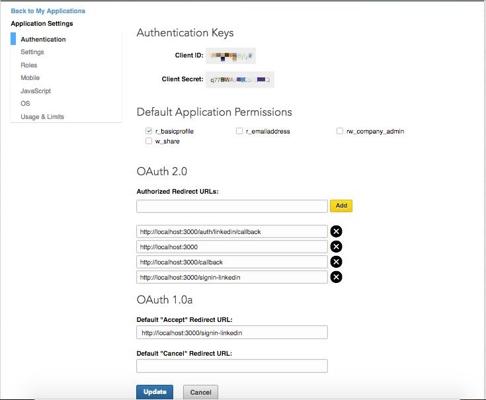Remove the localhost:3000/callback redirect URL
Image resolution: width=486 pixels, height=400 pixels.
click(336, 262)
